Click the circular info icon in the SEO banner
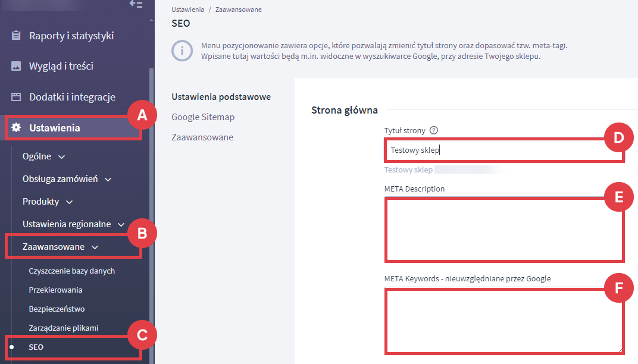The height and width of the screenshot is (364, 638). coord(182,51)
